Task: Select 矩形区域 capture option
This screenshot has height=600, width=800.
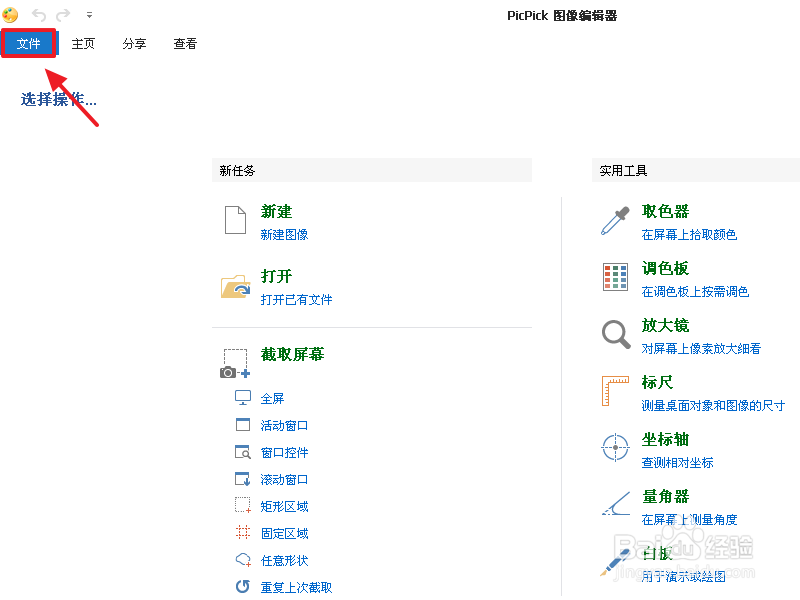Action: [284, 506]
